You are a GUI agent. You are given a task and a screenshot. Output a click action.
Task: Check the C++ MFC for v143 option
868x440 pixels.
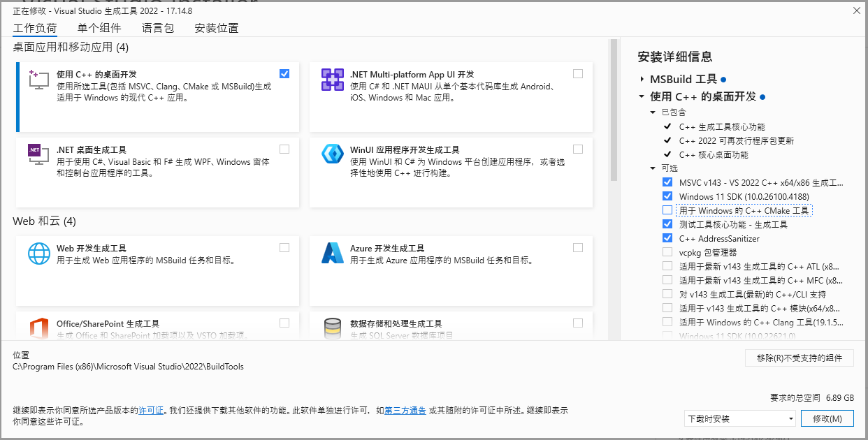point(667,280)
